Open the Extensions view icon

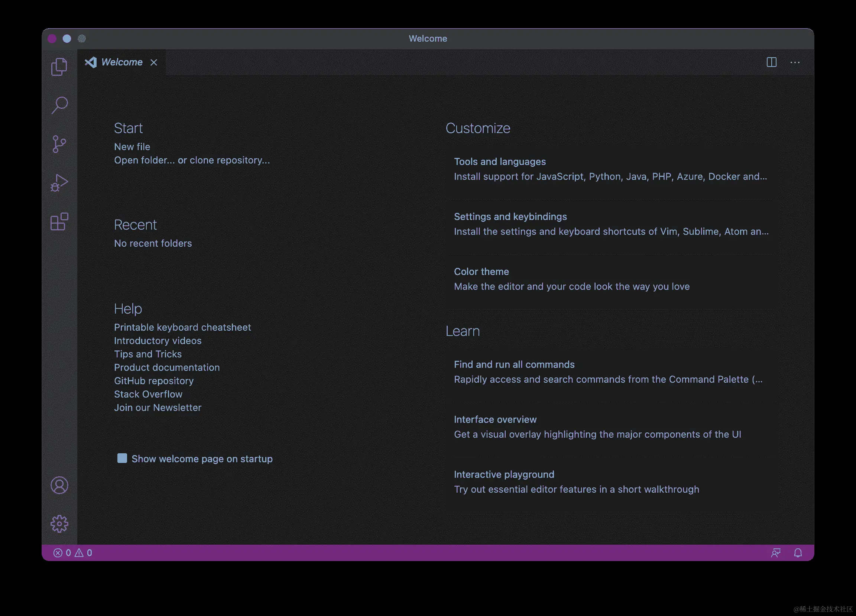click(x=59, y=221)
